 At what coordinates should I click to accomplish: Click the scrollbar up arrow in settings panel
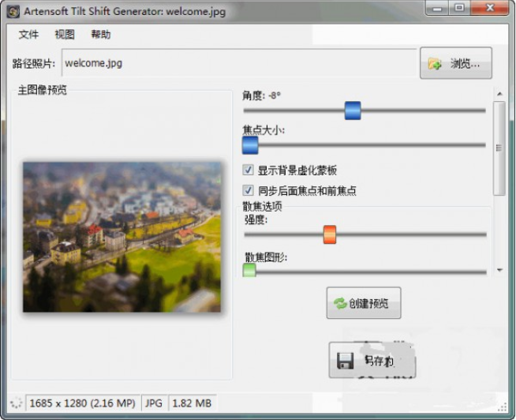coord(500,94)
